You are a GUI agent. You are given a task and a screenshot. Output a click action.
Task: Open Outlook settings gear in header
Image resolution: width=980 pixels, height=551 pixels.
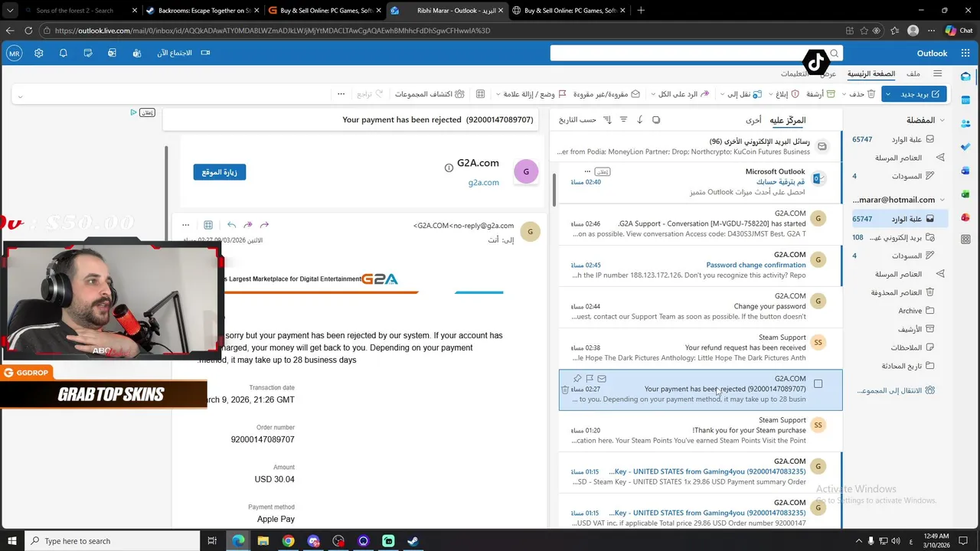[39, 53]
